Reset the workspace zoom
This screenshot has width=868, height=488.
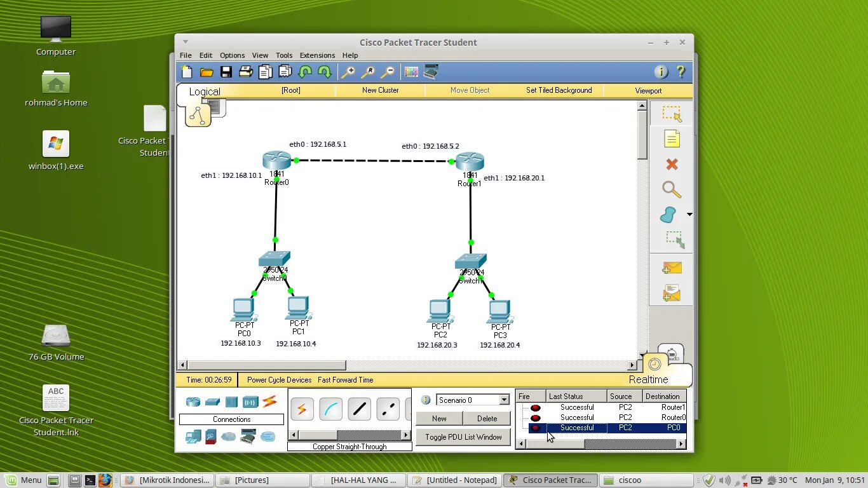(x=368, y=72)
